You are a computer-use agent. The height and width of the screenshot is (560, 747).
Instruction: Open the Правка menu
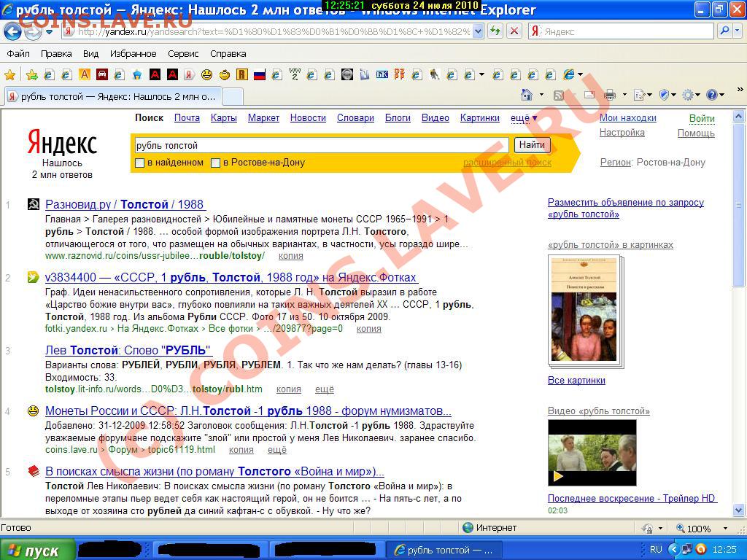click(x=56, y=54)
